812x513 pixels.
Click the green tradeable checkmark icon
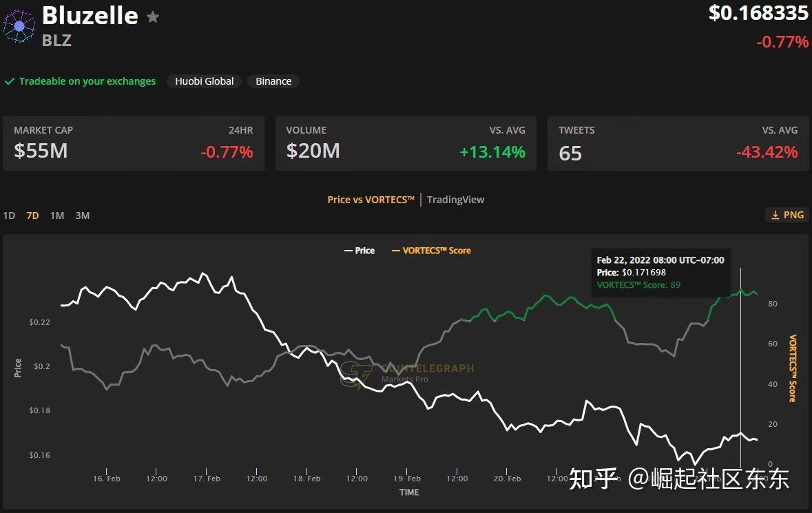(x=10, y=81)
